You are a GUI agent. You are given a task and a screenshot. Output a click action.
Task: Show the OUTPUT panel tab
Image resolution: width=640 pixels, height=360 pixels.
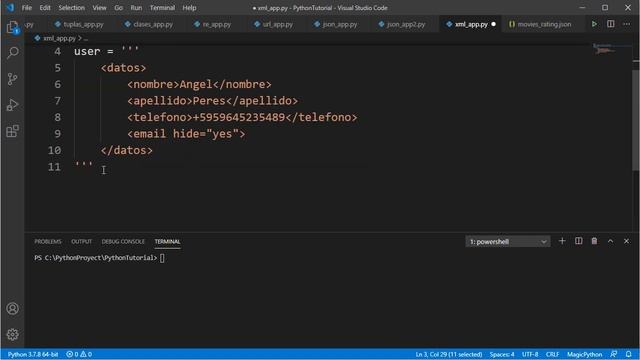(82, 242)
